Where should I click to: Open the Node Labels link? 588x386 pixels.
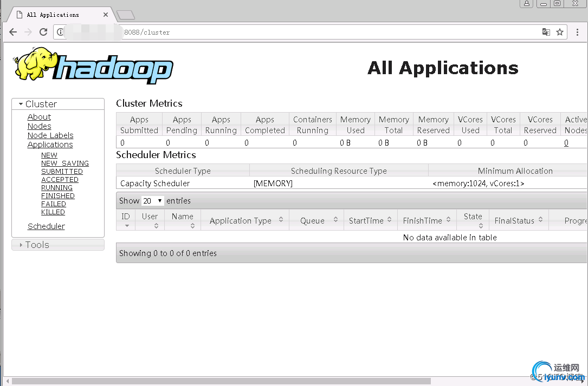(x=50, y=135)
